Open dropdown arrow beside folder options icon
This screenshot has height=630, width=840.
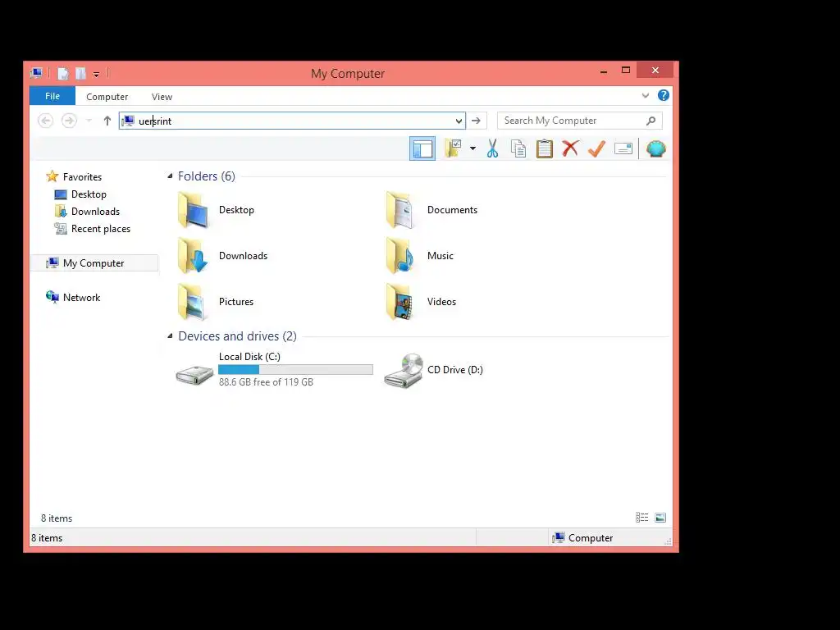(x=472, y=148)
